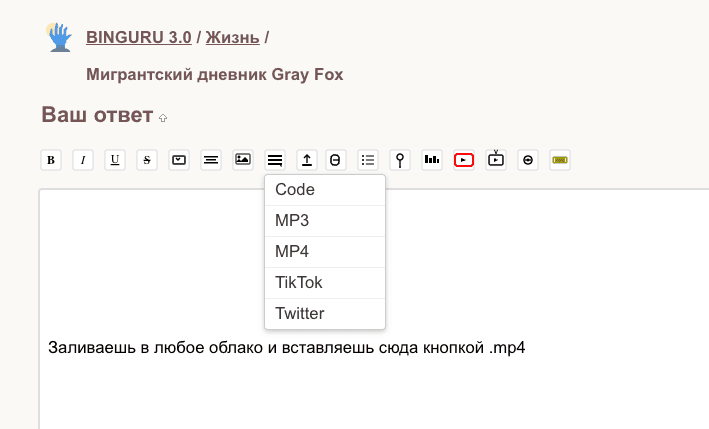Click the small arrow beside 'Ваш ответ'

point(163,118)
